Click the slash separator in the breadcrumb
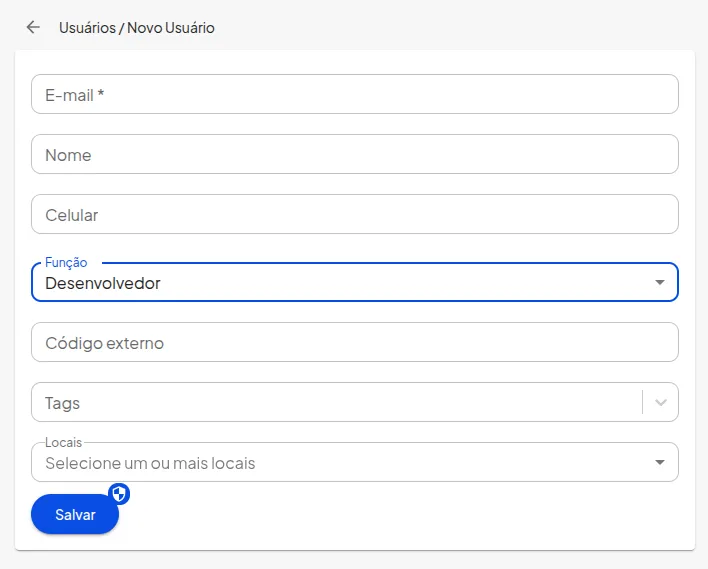Screen dimensions: 708x569 click(121, 28)
